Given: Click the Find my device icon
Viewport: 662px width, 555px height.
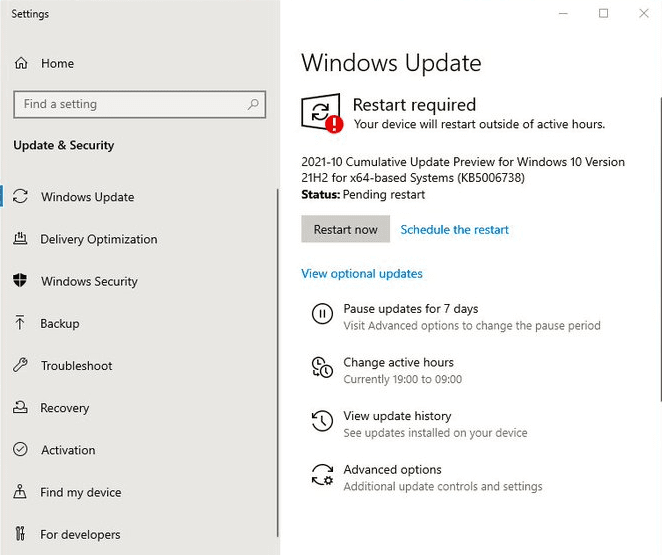Looking at the screenshot, I should 20,492.
